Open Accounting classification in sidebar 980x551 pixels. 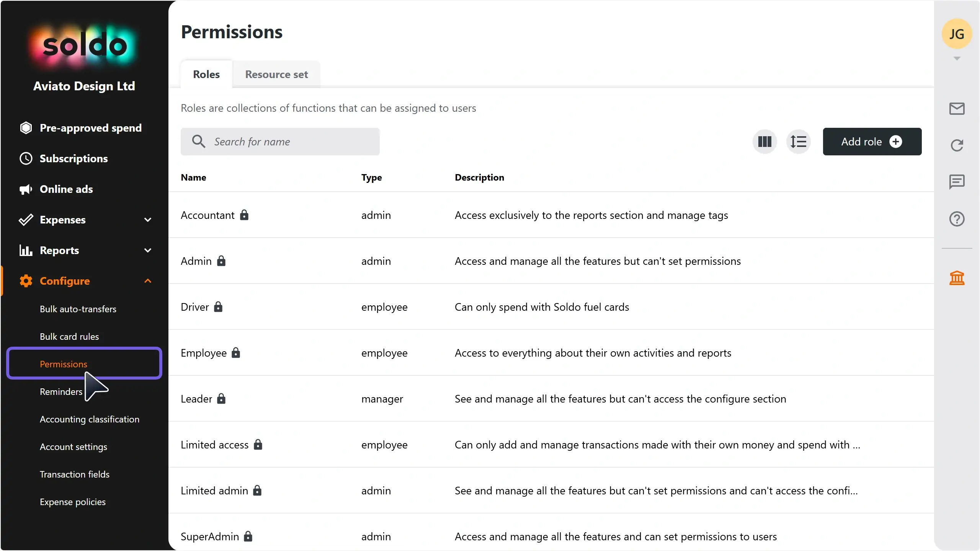90,419
